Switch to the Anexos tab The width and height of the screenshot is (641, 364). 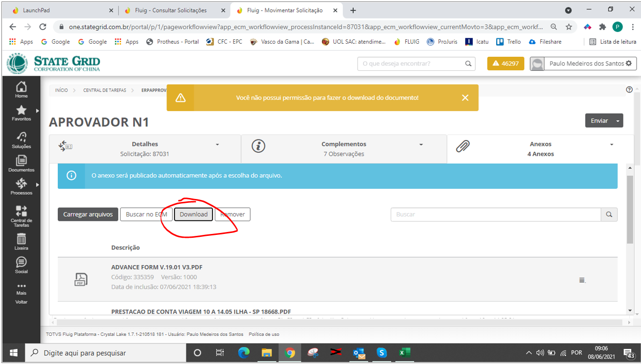(540, 149)
